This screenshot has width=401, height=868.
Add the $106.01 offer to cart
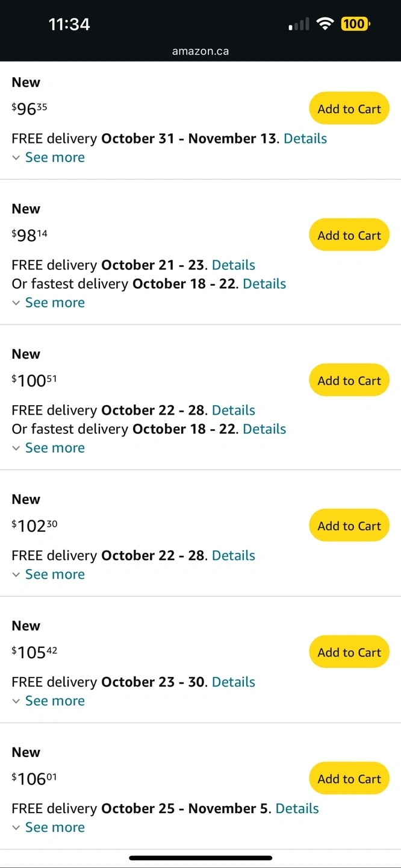coord(349,779)
